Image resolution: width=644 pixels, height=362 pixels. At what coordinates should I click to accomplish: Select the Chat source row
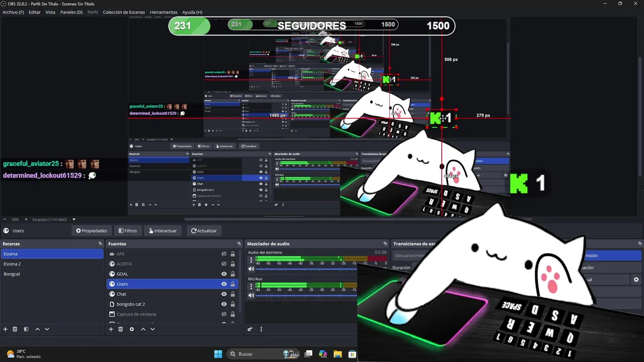point(172,294)
